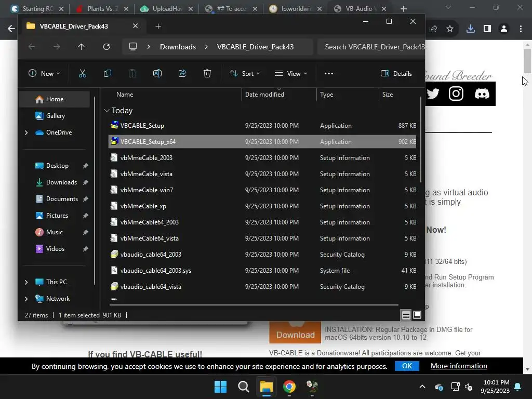Image resolution: width=532 pixels, height=399 pixels.
Task: Open Windows taskbar Search
Action: tap(243, 387)
